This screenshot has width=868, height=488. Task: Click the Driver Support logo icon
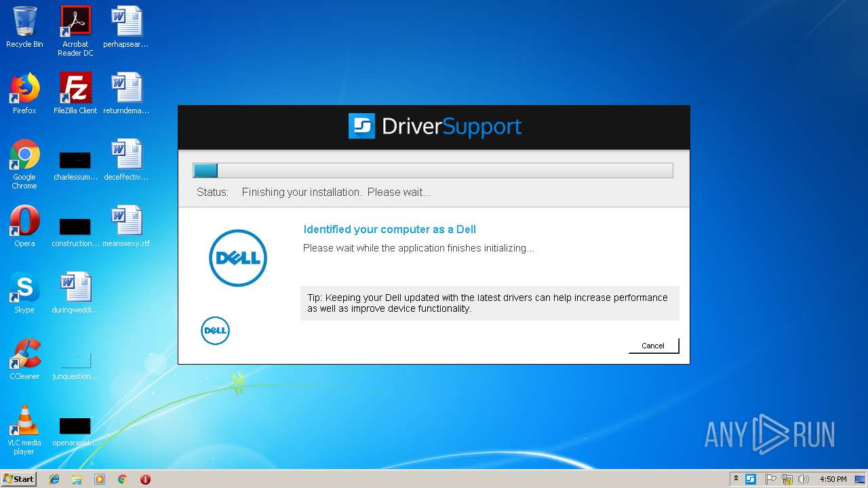(x=361, y=126)
